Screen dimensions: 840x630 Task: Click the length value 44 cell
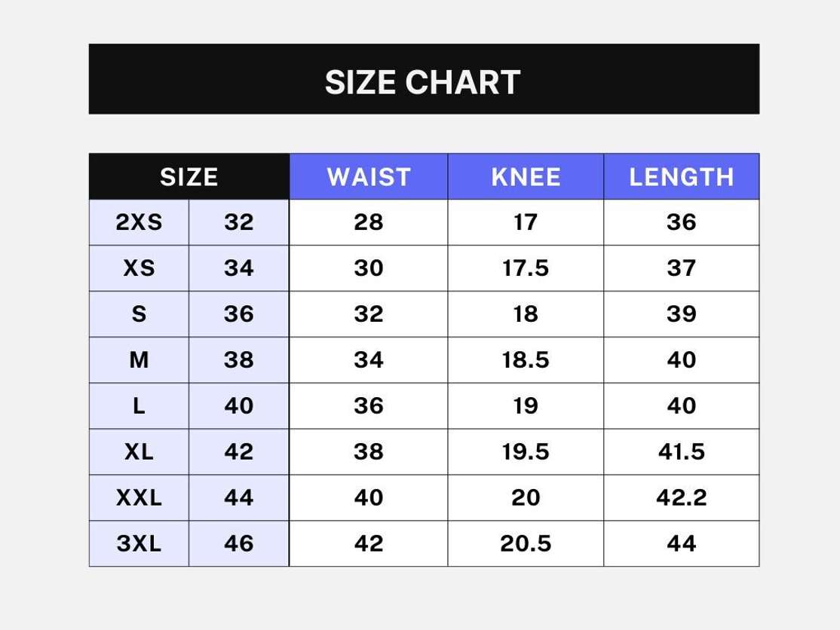click(x=681, y=543)
